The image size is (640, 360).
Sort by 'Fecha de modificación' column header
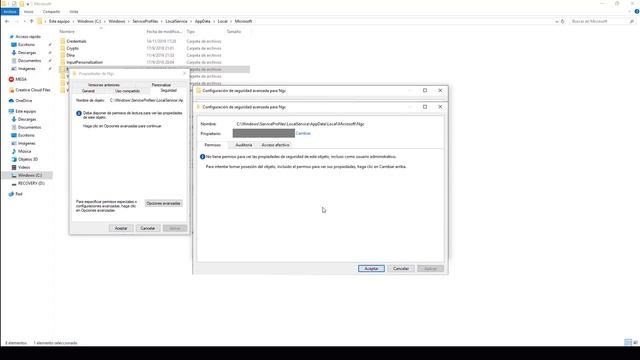click(164, 31)
